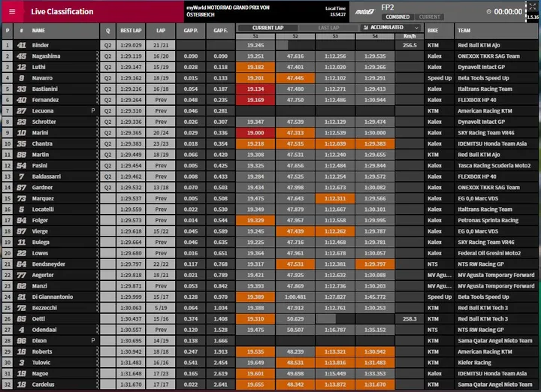Click team name Federal Oil Gresini Moto2
Viewport: 541px width, 392px height.
click(x=489, y=253)
